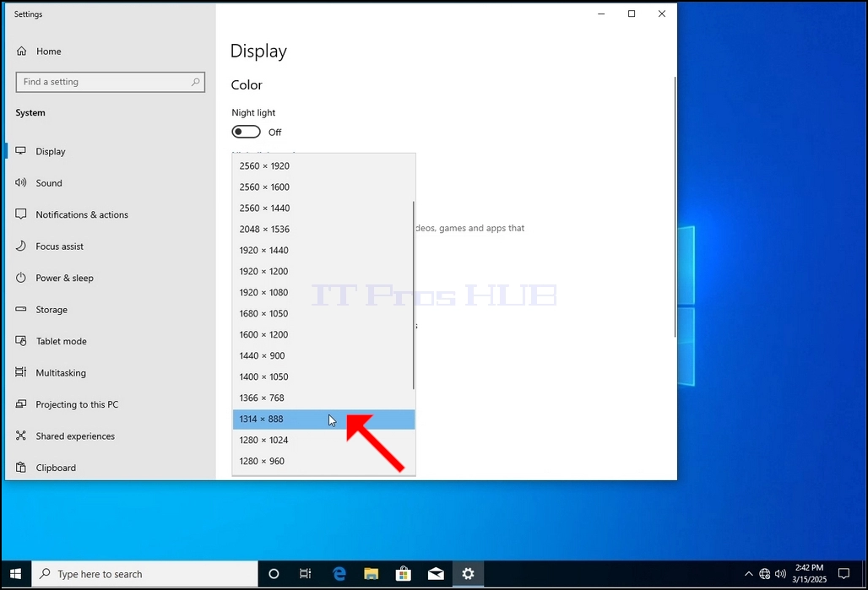Click the Notifications & actions icon
The width and height of the screenshot is (868, 590).
[x=21, y=214]
